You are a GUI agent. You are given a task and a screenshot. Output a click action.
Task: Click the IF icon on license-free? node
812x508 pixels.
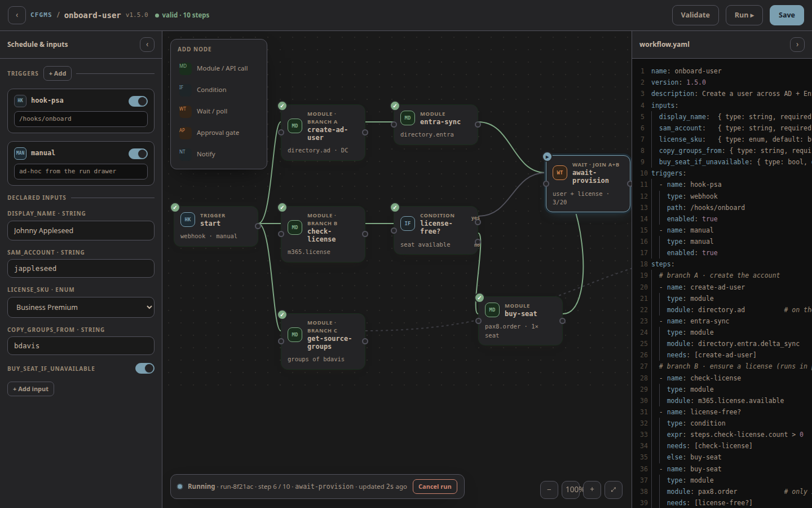click(408, 224)
